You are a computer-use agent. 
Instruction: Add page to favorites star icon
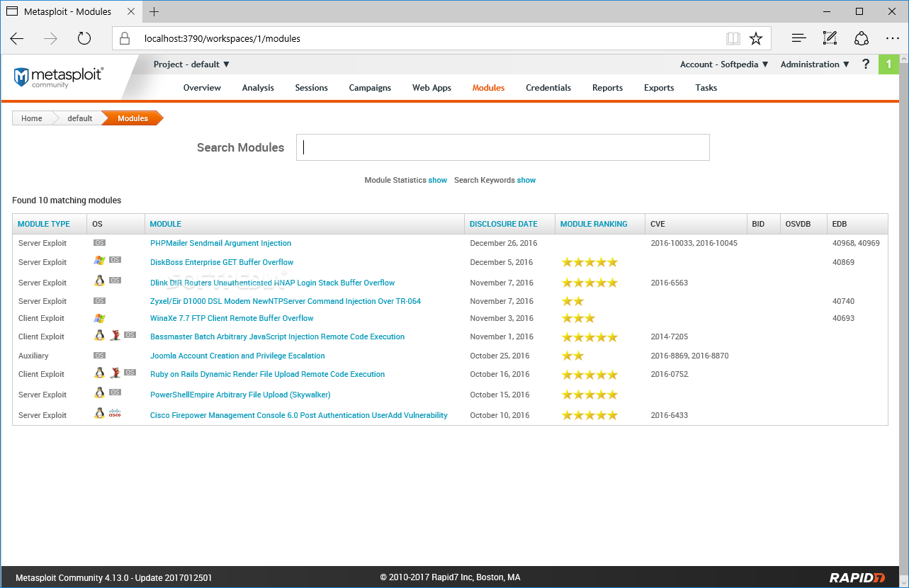pyautogui.click(x=756, y=38)
